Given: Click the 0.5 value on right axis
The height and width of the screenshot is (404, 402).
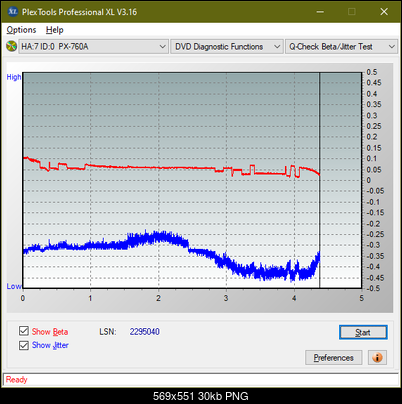Looking at the screenshot, I should click(372, 72).
